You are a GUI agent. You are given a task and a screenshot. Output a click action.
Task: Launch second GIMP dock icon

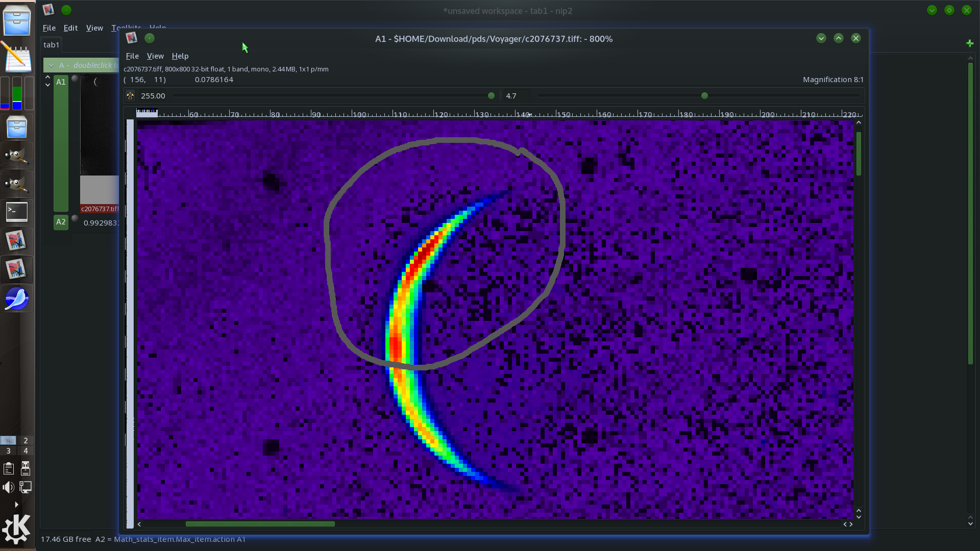[x=17, y=184]
